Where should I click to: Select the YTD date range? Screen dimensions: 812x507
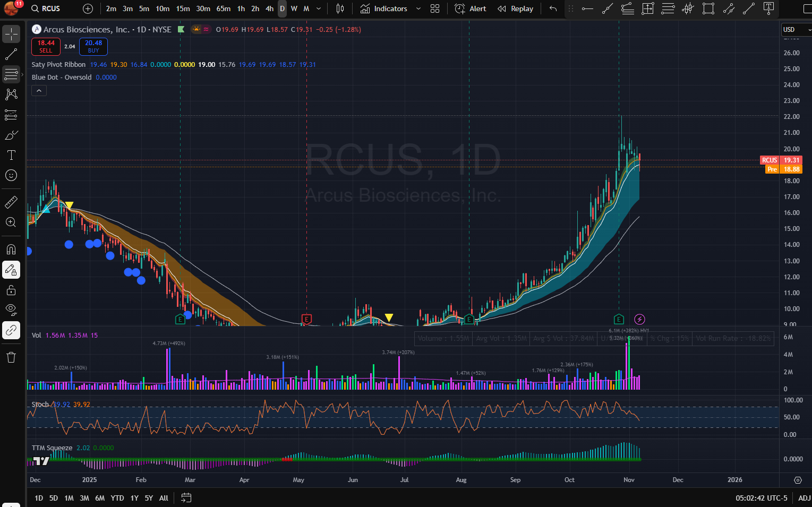pos(117,498)
